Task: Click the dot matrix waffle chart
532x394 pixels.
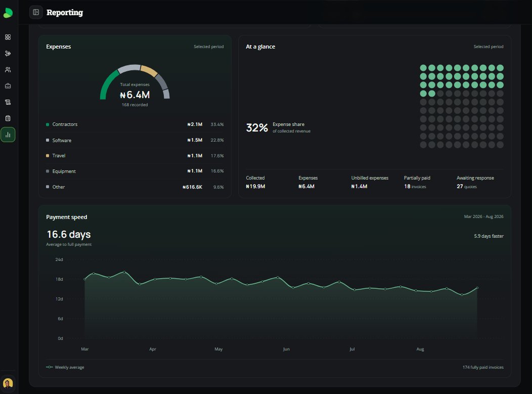Action: (461, 106)
